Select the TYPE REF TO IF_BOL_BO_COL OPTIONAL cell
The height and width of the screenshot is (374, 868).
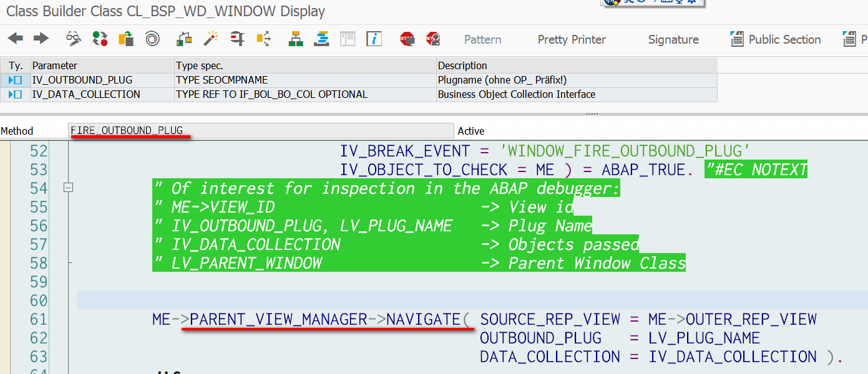[x=305, y=94]
